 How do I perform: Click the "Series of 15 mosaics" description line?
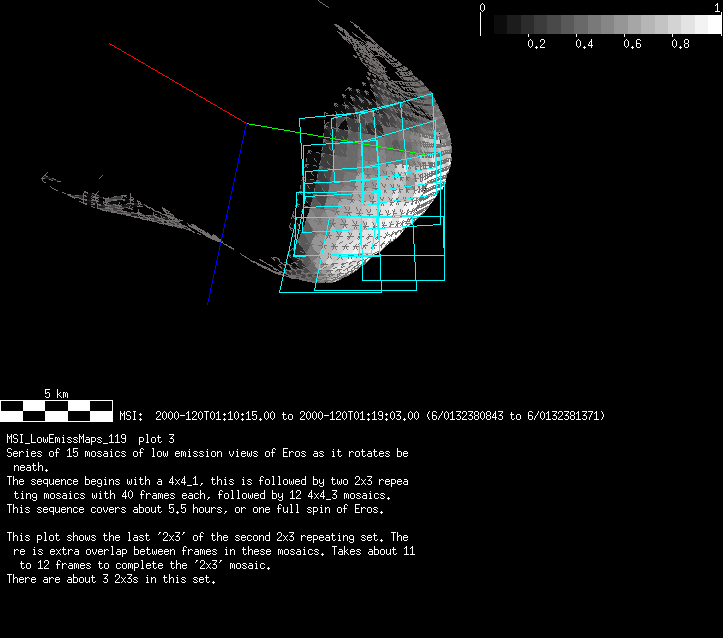click(x=207, y=453)
